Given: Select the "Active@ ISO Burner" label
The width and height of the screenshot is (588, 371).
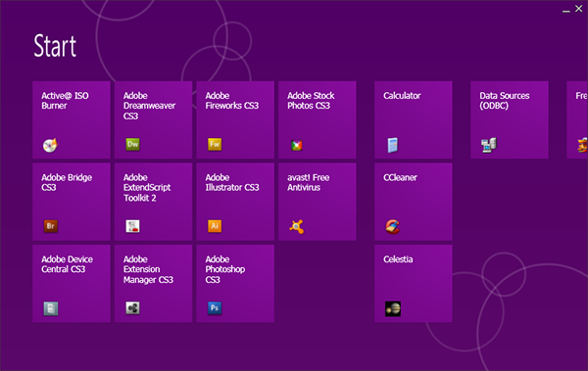Looking at the screenshot, I should tap(65, 101).
